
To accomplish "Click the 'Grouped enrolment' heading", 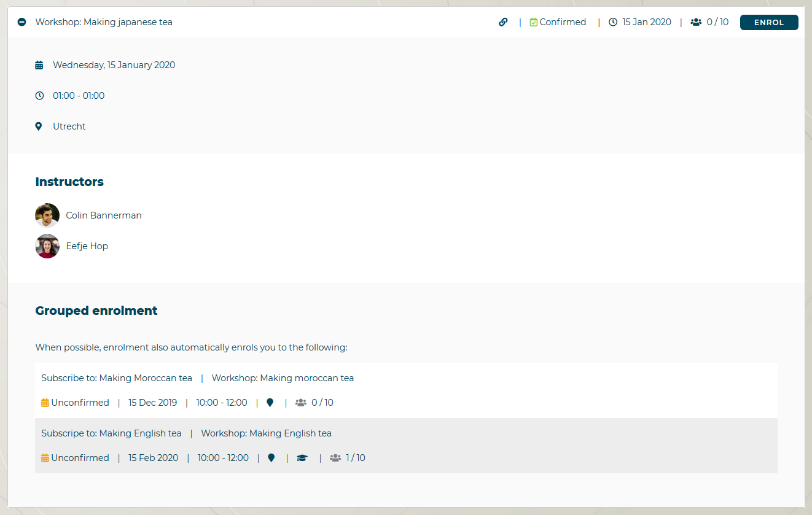I will coord(96,311).
